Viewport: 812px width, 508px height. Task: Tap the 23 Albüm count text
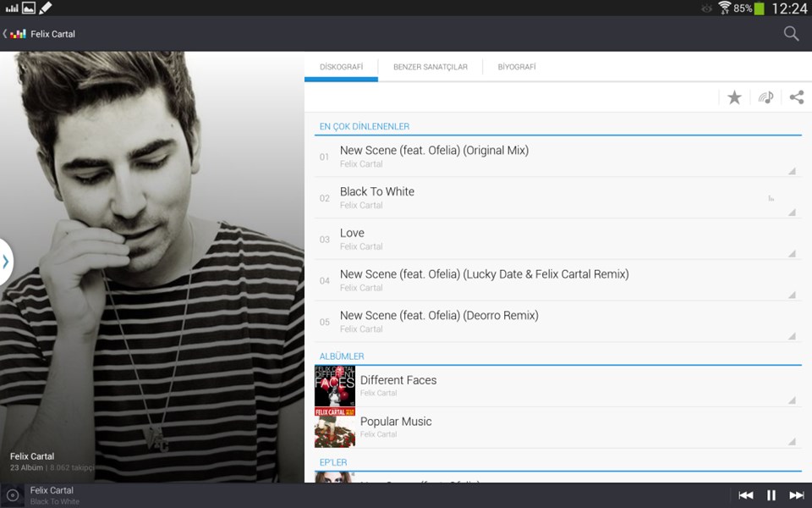click(x=26, y=467)
